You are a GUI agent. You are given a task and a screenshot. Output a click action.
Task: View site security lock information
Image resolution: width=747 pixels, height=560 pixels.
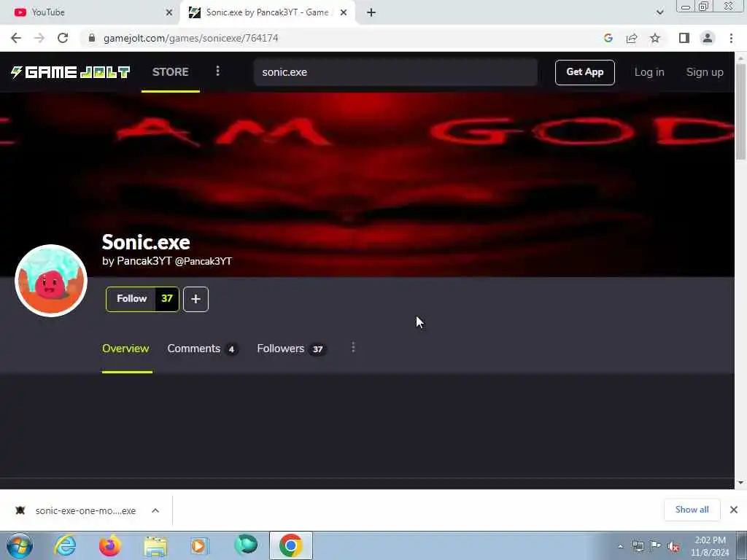click(x=92, y=38)
